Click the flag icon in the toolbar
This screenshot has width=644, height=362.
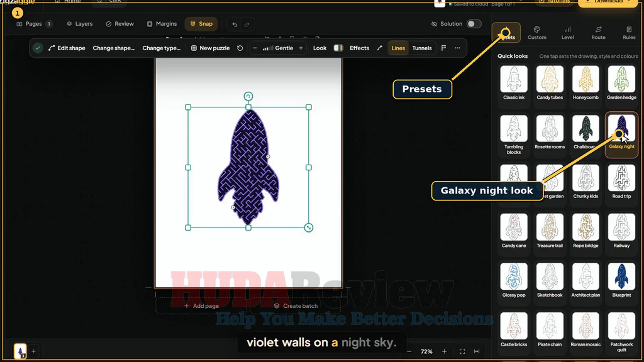443,48
